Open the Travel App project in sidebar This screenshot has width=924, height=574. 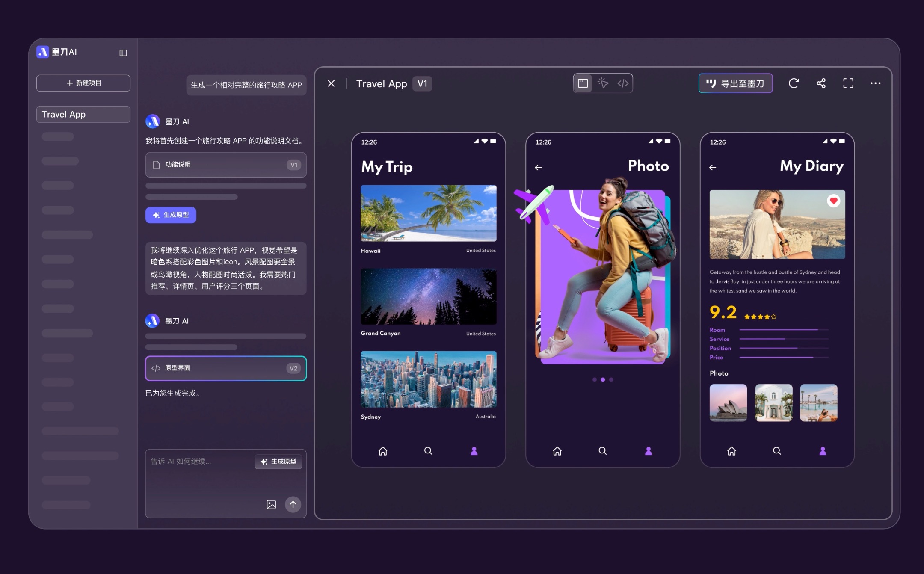[83, 114]
